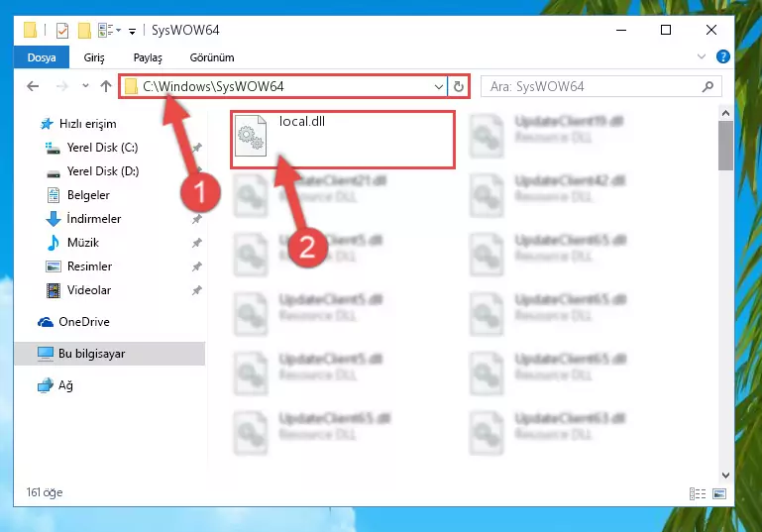Click the Ara: SysWOW64 search field
762x532 pixels.
601,86
